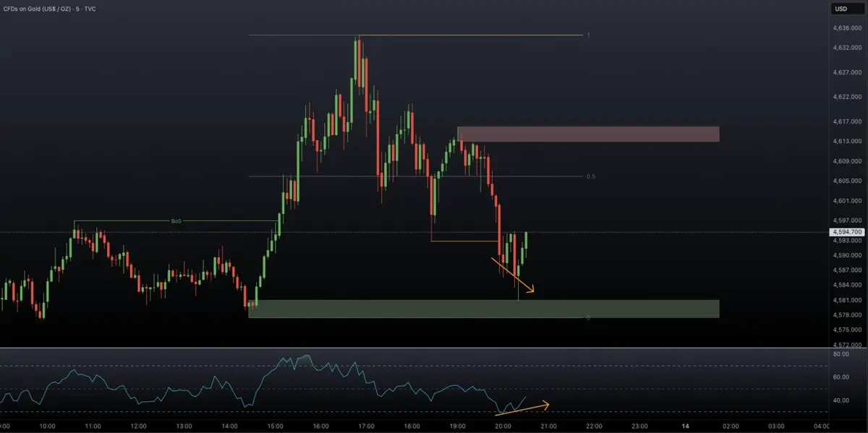Click the Fibonacci level label 0.5

tap(591, 176)
